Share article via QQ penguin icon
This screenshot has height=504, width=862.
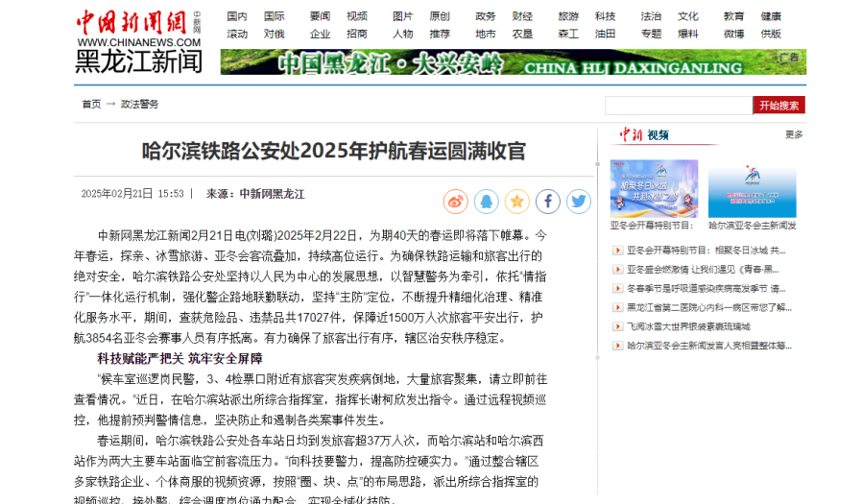487,202
